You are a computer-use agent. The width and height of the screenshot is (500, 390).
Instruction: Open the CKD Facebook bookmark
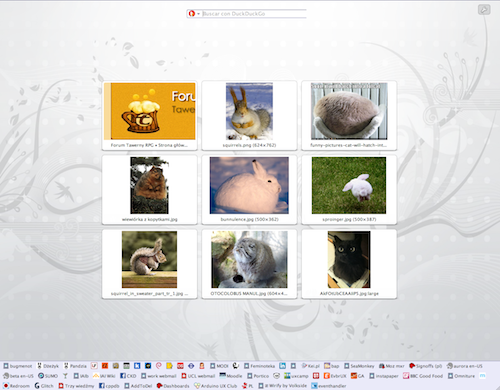(128, 376)
